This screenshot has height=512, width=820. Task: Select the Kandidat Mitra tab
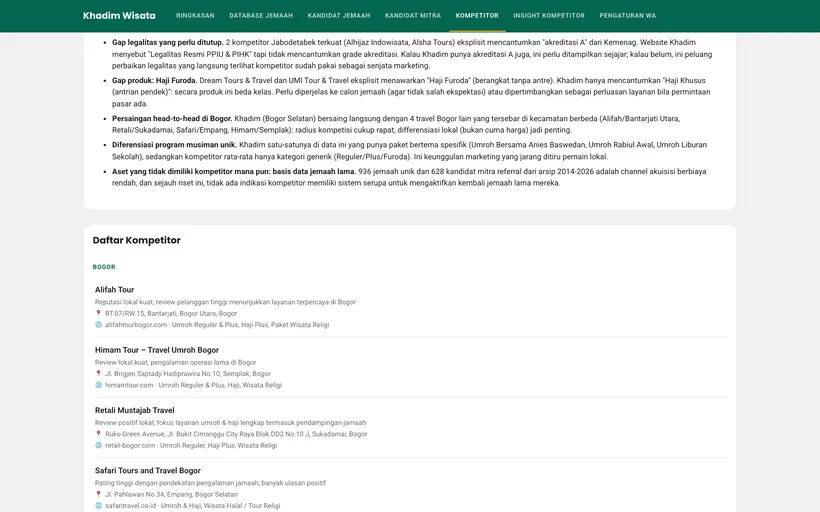[x=413, y=16]
